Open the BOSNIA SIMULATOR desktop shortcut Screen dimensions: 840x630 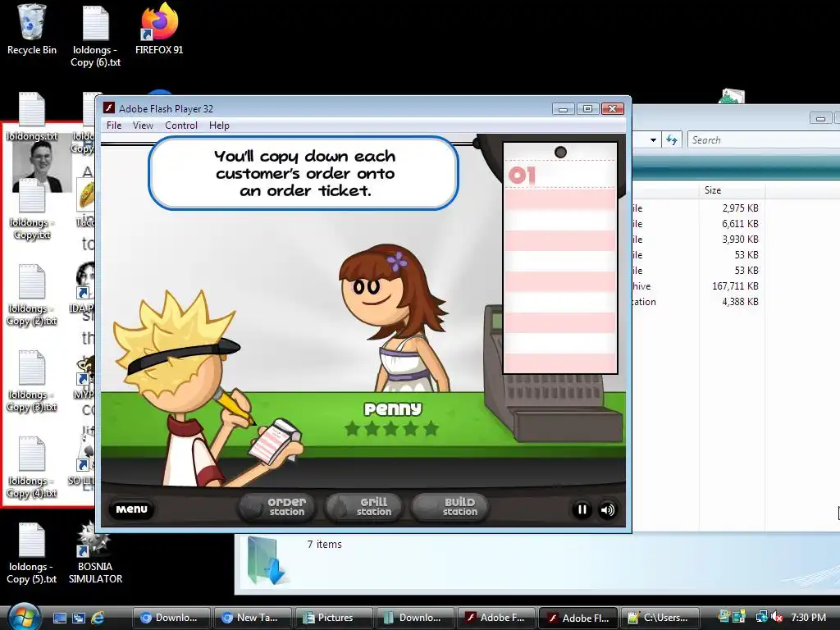95,554
